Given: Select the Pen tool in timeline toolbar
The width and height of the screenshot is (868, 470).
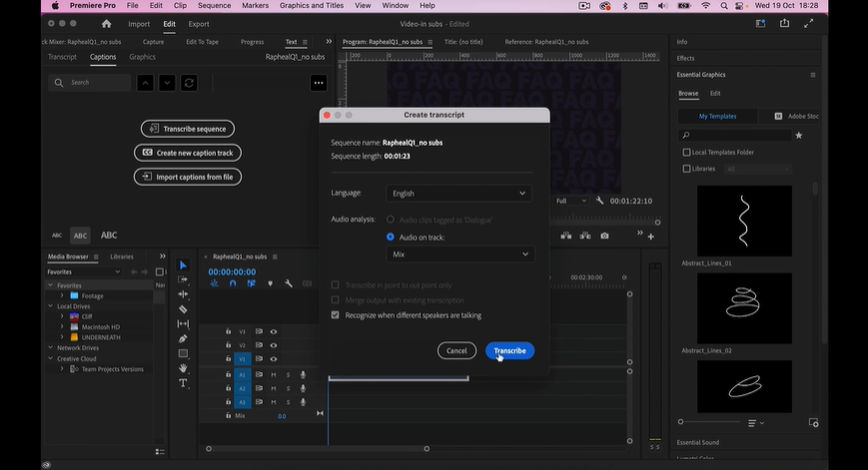Looking at the screenshot, I should 183,338.
